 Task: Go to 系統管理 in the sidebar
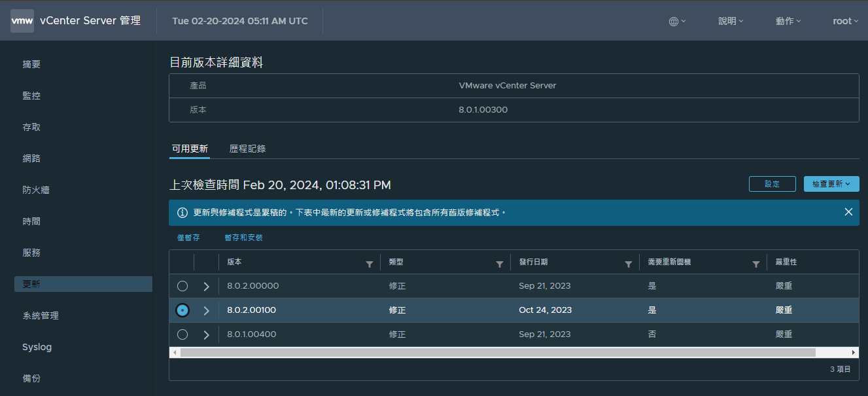pyautogui.click(x=41, y=315)
